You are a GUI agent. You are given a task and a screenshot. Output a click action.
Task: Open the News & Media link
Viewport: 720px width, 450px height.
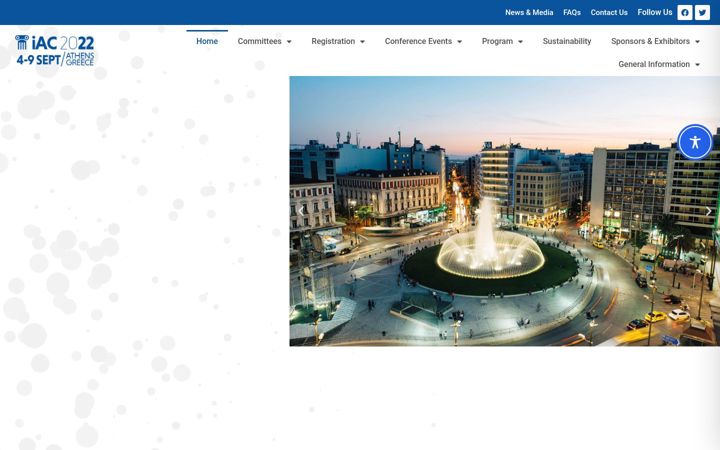click(529, 12)
